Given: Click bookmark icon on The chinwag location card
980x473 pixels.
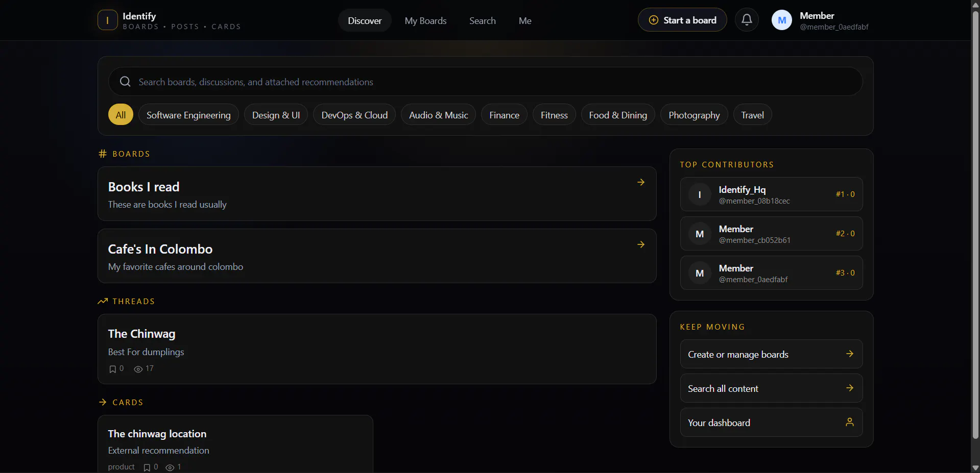Looking at the screenshot, I should tap(147, 467).
